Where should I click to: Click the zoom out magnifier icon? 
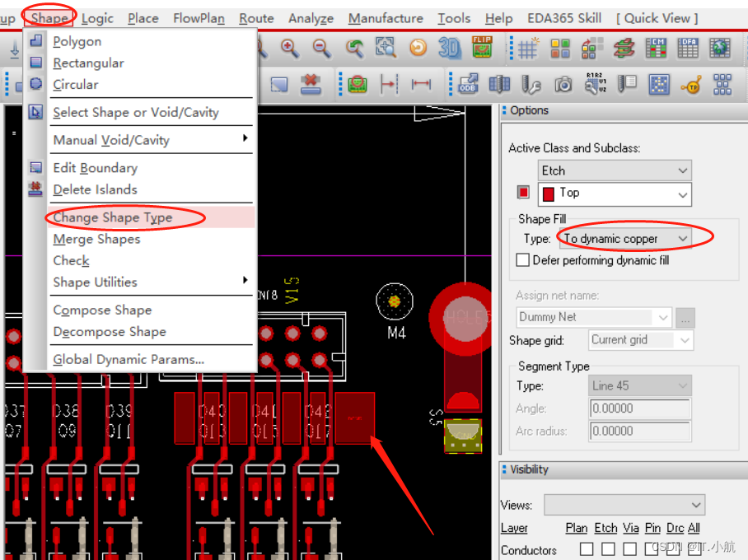322,49
